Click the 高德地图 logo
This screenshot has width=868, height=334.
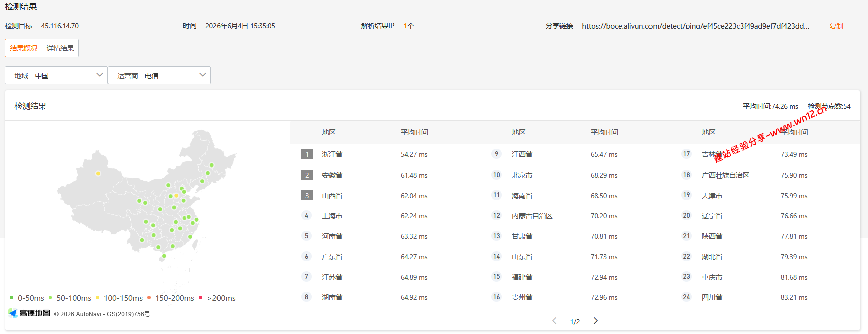point(29,313)
